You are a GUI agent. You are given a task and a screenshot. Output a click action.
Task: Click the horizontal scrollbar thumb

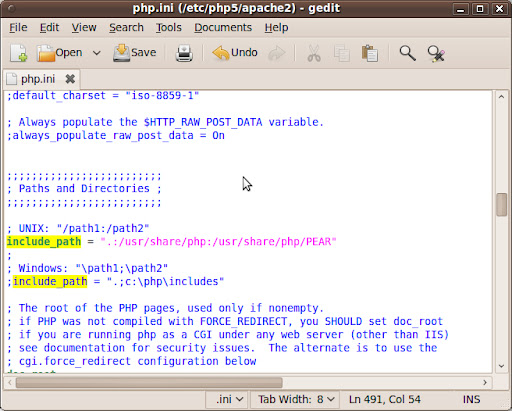coord(149,382)
